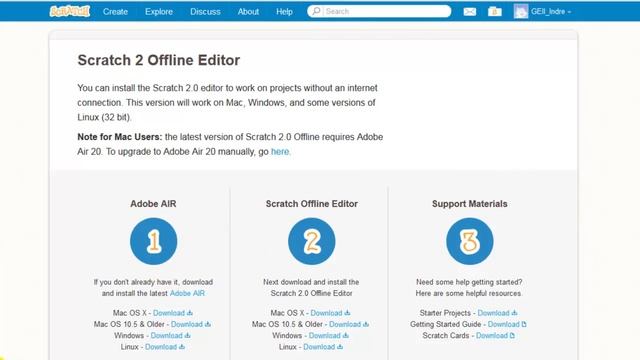Screen dimensions: 640x360
Task: Open the My Stuff folder icon
Action: [x=495, y=11]
